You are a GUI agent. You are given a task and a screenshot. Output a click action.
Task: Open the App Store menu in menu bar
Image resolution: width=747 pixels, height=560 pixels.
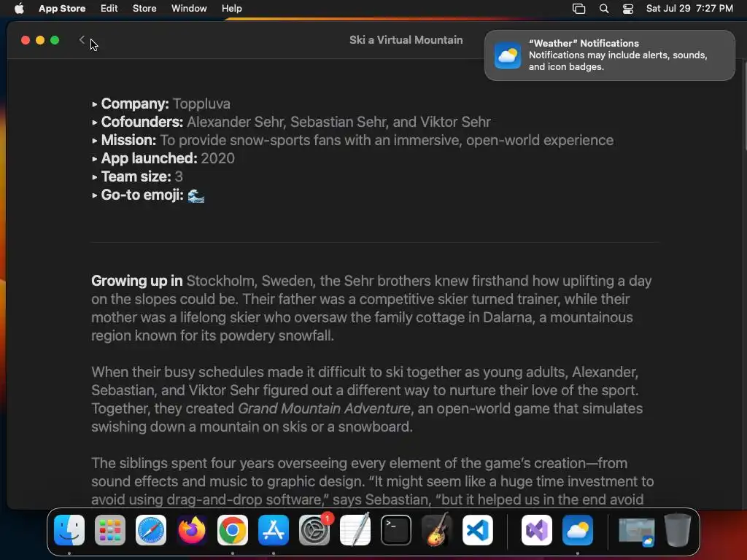pyautogui.click(x=62, y=8)
